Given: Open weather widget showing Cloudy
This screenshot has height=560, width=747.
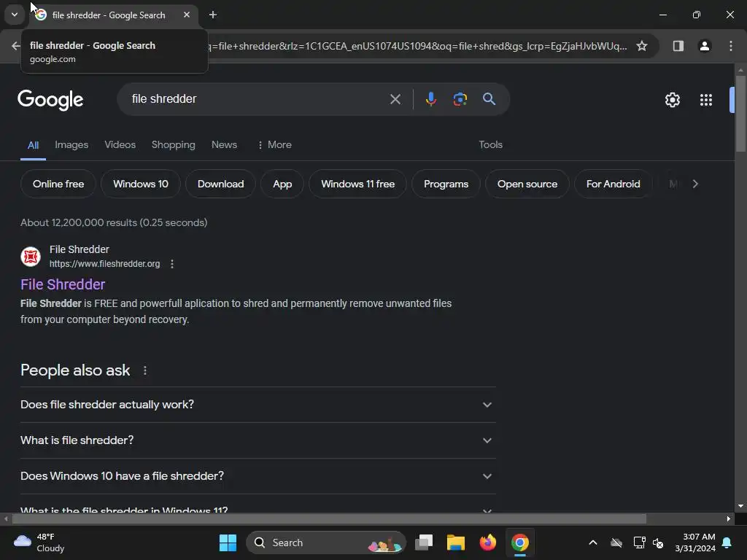Looking at the screenshot, I should [x=39, y=542].
